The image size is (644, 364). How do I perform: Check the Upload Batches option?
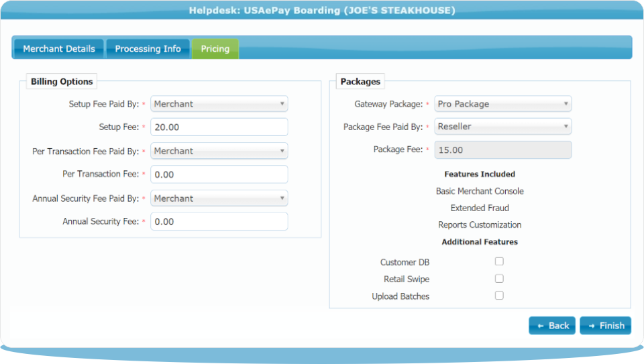[x=499, y=296]
